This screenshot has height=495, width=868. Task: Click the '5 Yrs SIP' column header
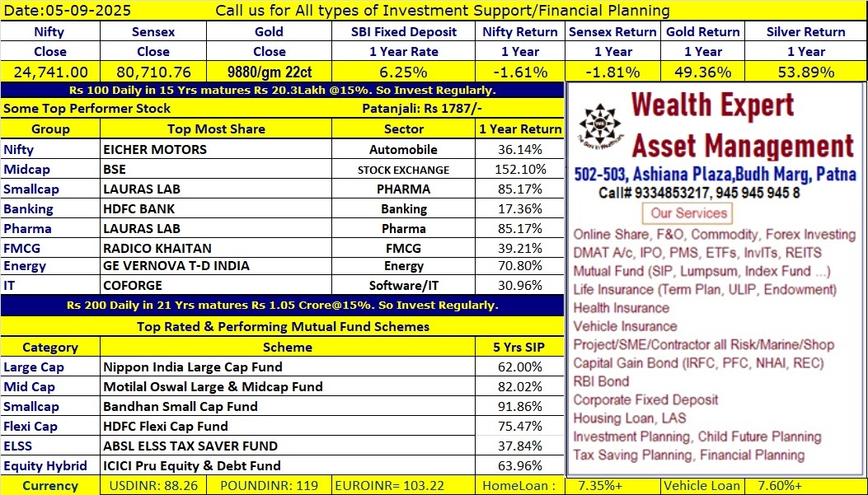[x=518, y=348]
